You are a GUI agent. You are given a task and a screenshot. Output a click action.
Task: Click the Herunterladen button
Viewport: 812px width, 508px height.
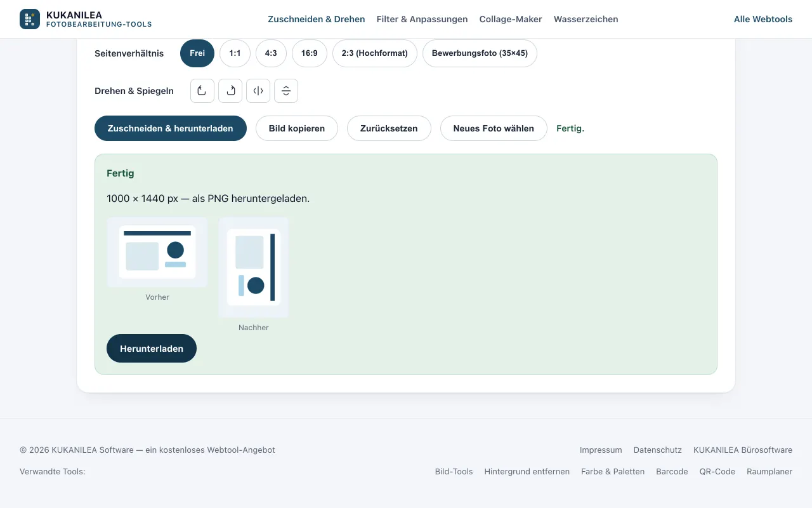[x=152, y=349]
